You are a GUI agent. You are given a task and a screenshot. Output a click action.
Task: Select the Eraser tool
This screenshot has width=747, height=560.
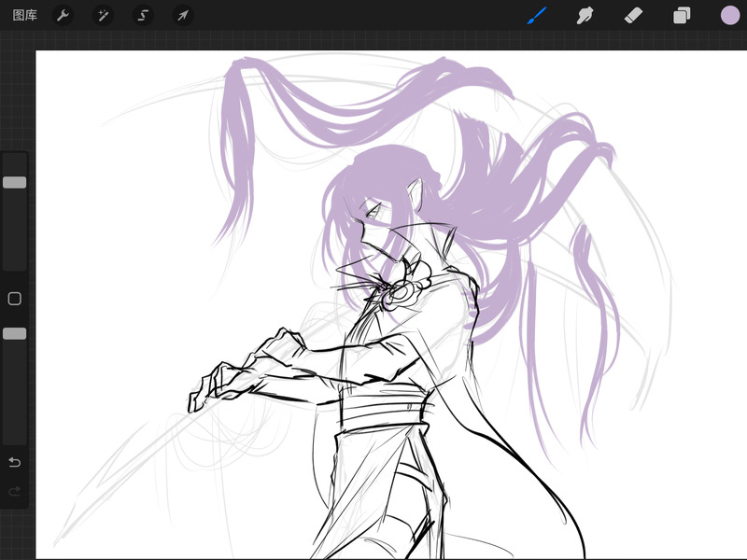coord(634,15)
